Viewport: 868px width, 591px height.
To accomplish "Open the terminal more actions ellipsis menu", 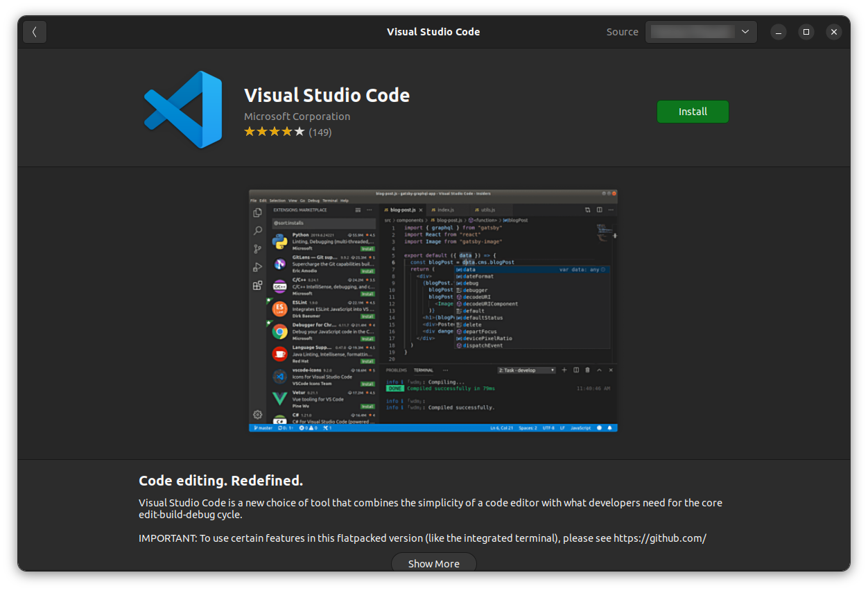I will 446,370.
